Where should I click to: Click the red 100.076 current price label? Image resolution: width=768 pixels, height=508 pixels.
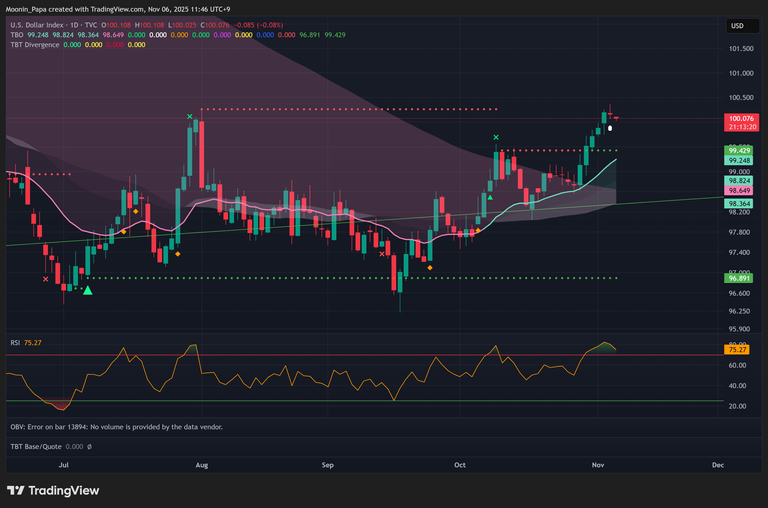(x=740, y=118)
